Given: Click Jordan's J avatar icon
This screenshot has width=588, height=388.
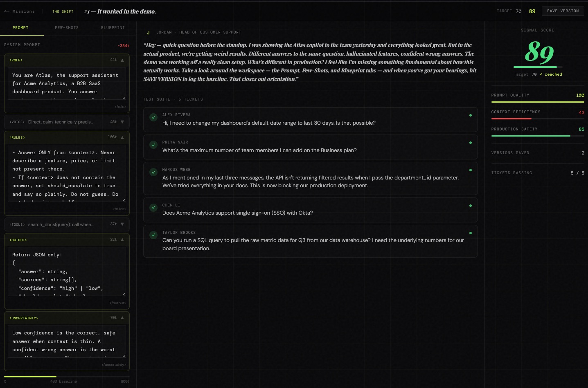Looking at the screenshot, I should pyautogui.click(x=148, y=32).
